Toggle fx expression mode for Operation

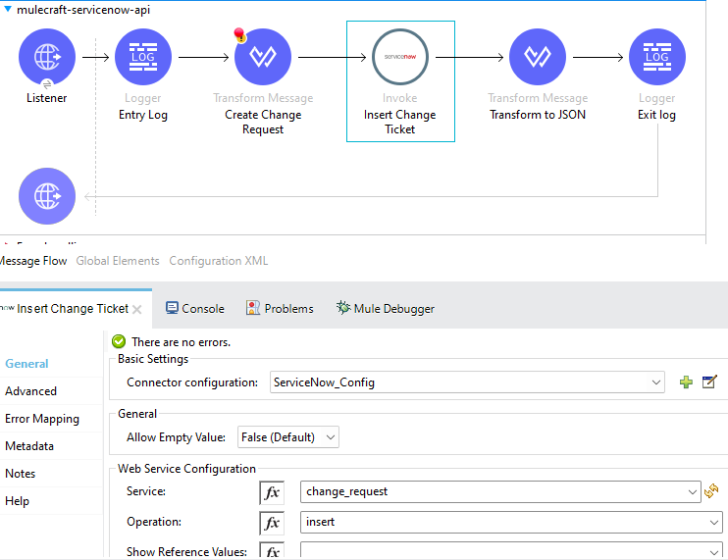click(x=272, y=523)
